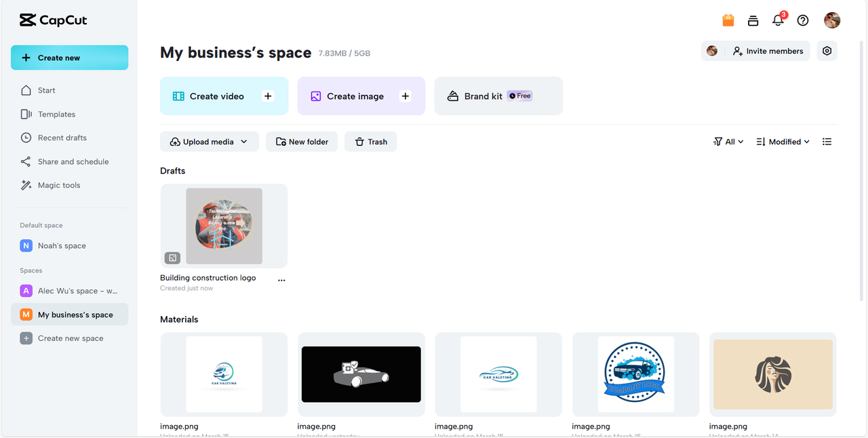The height and width of the screenshot is (438, 868).
Task: Click the Created just now label
Action: pyautogui.click(x=186, y=288)
